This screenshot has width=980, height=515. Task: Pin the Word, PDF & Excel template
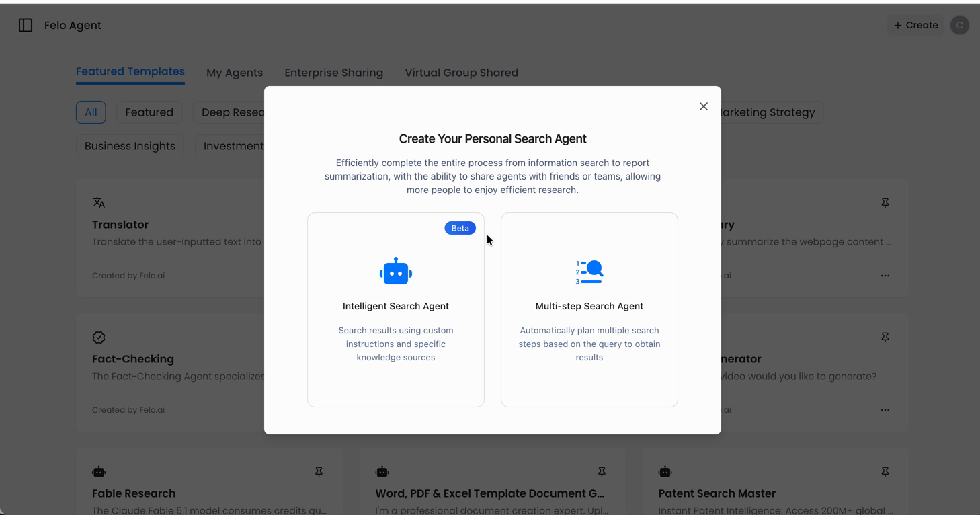click(x=602, y=472)
